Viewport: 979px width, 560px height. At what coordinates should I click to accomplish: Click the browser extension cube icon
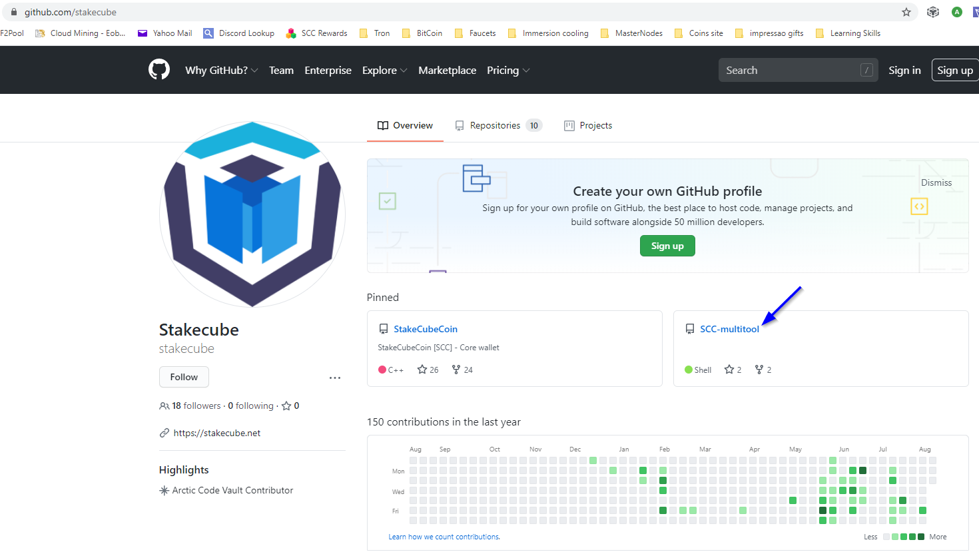(933, 12)
